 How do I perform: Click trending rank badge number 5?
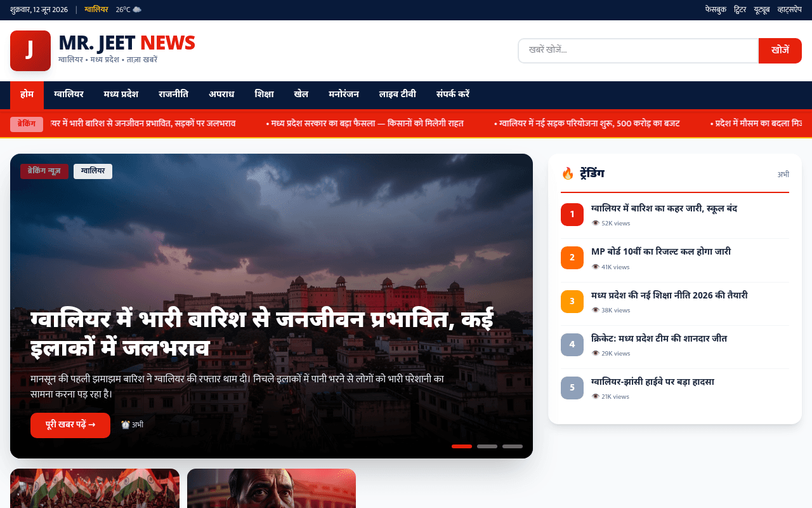[x=572, y=388]
